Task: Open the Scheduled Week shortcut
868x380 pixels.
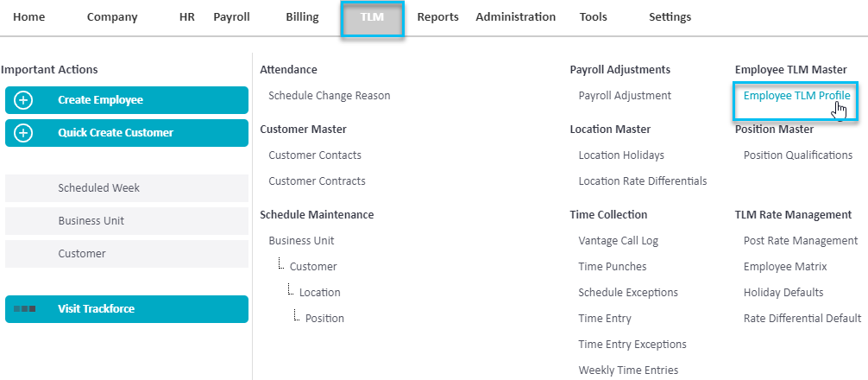Action: (x=127, y=187)
